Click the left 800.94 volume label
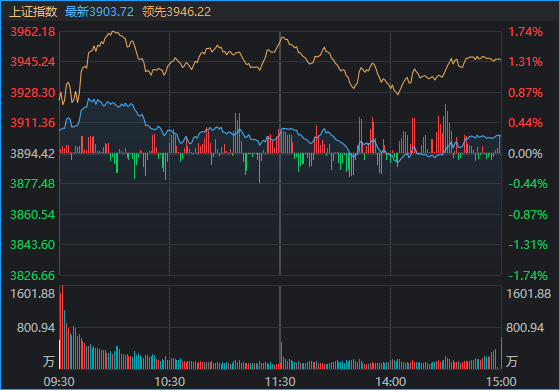 click(36, 328)
